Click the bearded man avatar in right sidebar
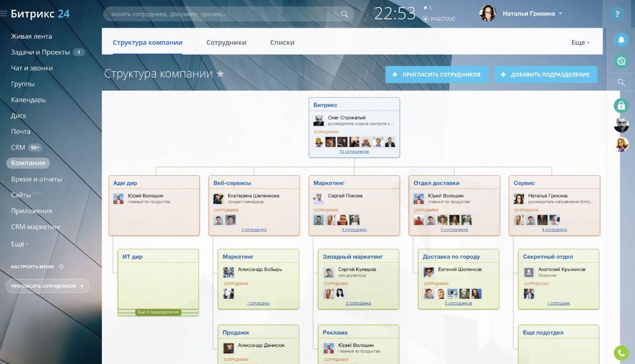Image resolution: width=635 pixels, height=364 pixels. 621,125
